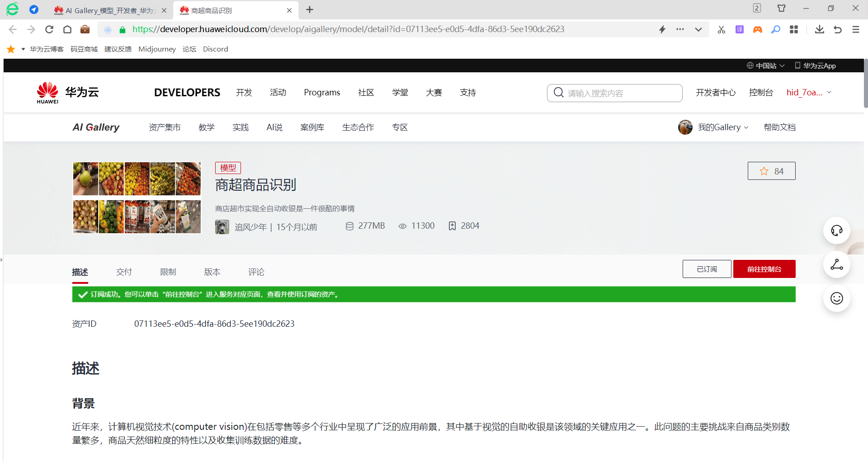Click the user avatar next to 我的Gallery
Viewport: 868px width, 461px height.
685,127
